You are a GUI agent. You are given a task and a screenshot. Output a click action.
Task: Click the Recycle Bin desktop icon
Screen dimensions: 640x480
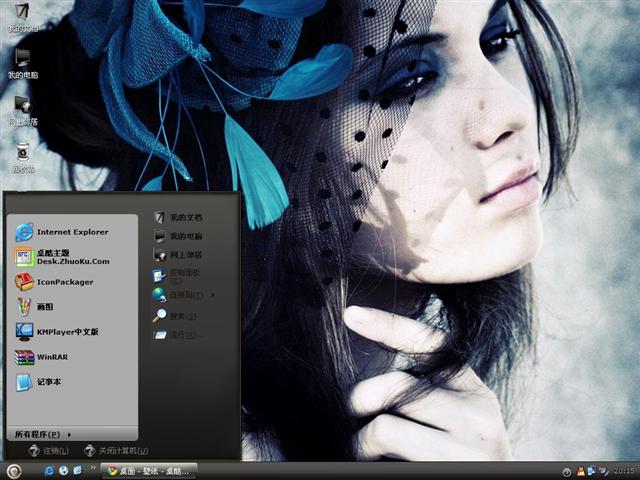tap(22, 152)
